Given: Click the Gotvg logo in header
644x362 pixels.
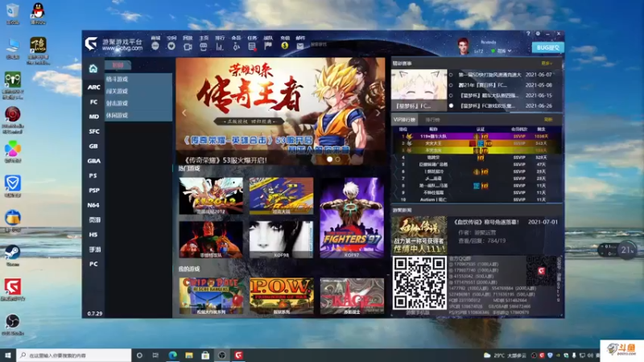Looking at the screenshot, I should point(91,43).
